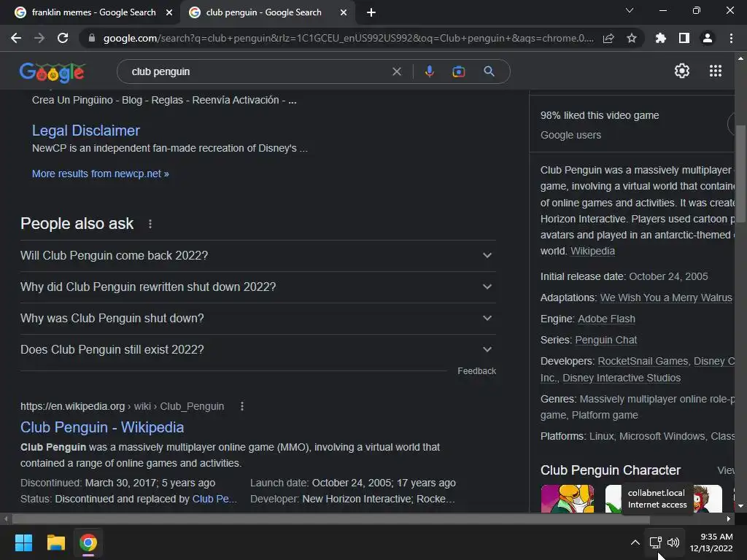Open Google apps grid
This screenshot has width=747, height=560.
716,71
